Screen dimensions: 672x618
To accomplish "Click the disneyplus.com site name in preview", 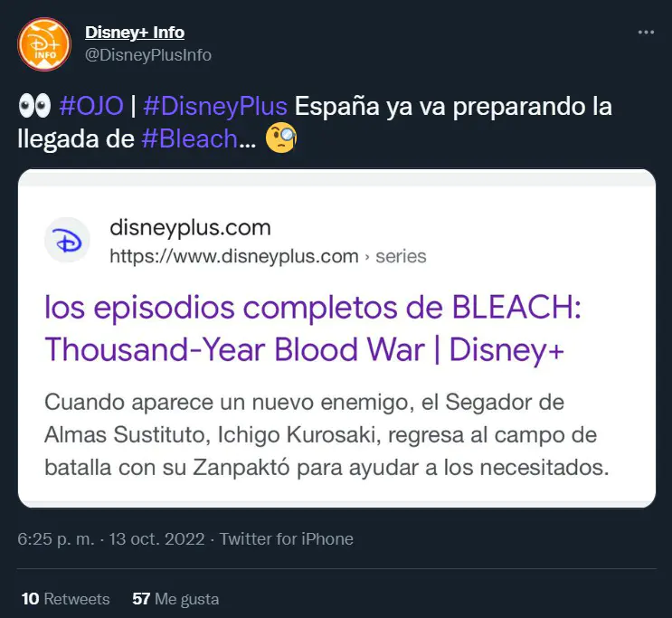I will [190, 227].
